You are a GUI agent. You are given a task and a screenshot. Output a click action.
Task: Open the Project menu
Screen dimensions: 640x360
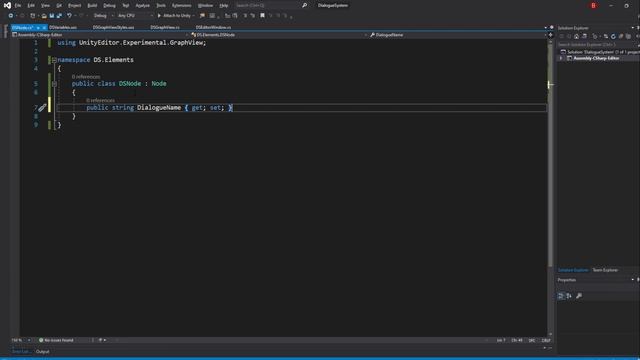74,6
